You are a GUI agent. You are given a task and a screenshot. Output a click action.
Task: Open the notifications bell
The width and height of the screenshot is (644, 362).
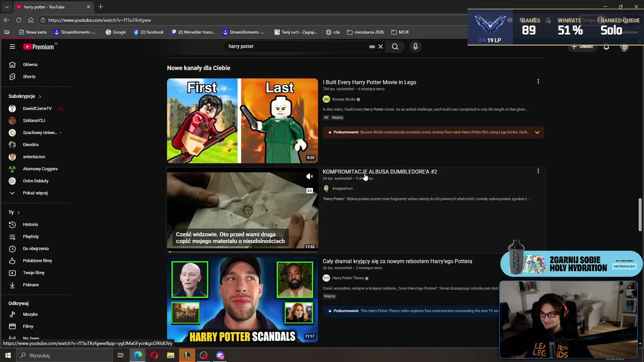606,47
